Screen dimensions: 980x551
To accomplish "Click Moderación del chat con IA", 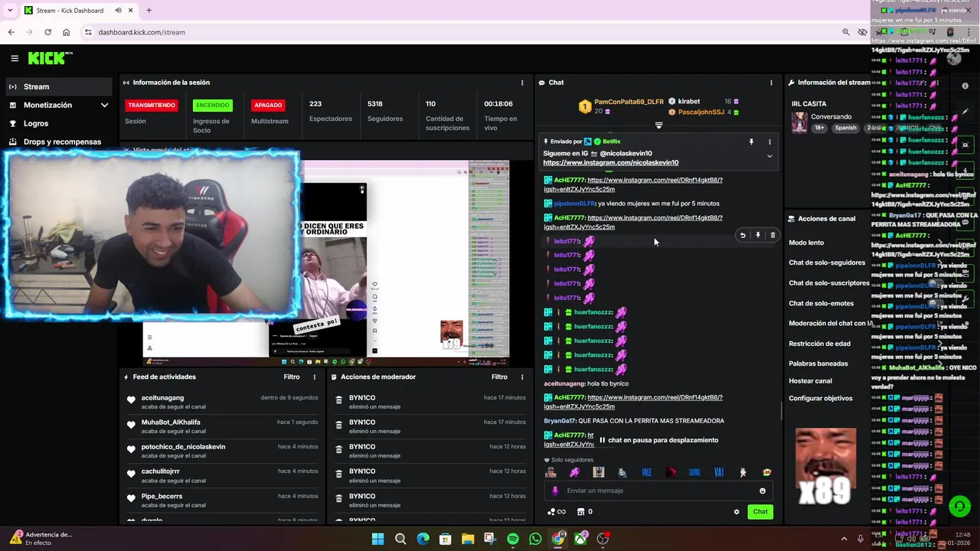I will click(x=830, y=323).
